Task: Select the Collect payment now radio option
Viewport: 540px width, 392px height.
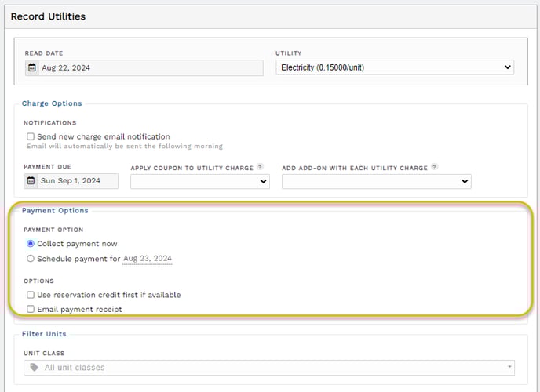Action: point(31,244)
